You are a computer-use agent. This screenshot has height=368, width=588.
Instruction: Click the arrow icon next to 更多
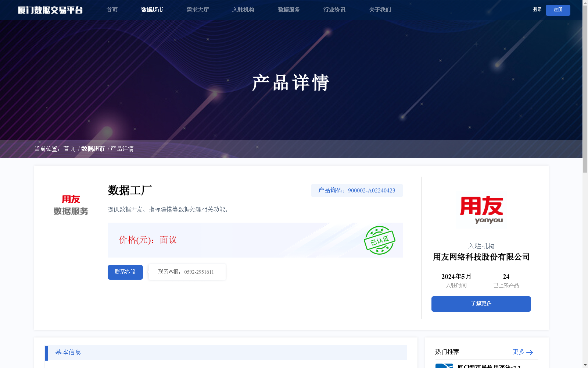(x=530, y=353)
